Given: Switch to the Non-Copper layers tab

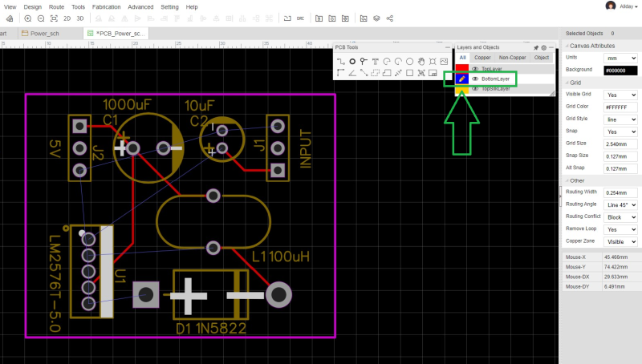Looking at the screenshot, I should coord(512,58).
